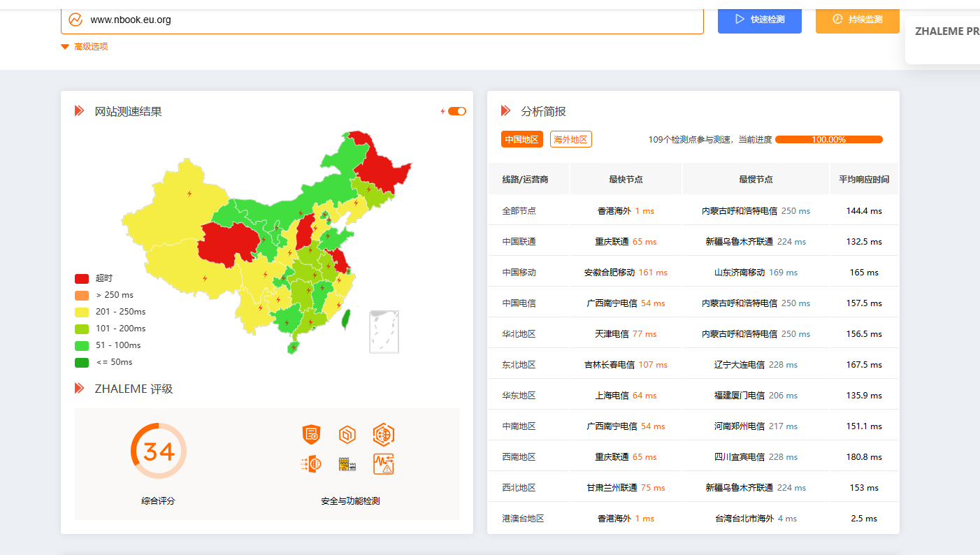Screen dimensions: 980x555
Task: Click the 最慢节点 column header
Action: (756, 180)
